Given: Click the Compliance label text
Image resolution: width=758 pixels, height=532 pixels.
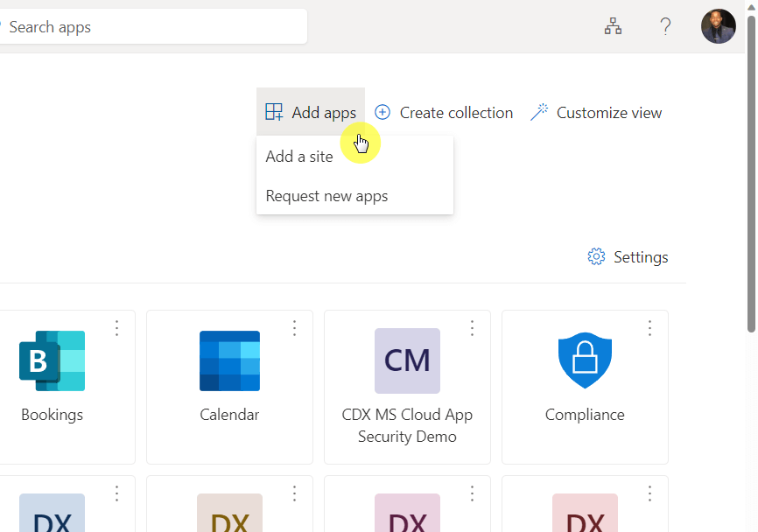Looking at the screenshot, I should click(x=585, y=415).
